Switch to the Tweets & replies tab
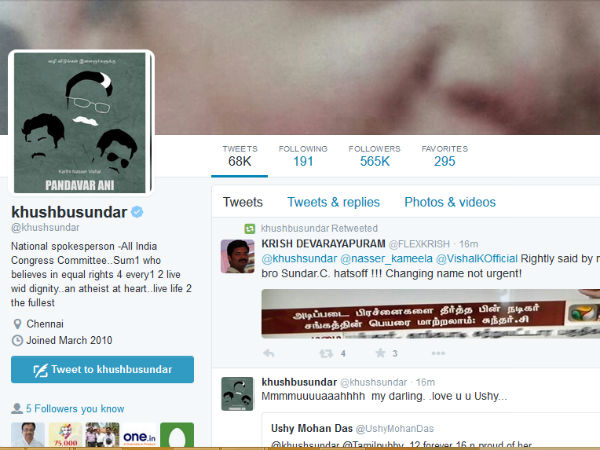This screenshot has width=600, height=450. click(333, 202)
